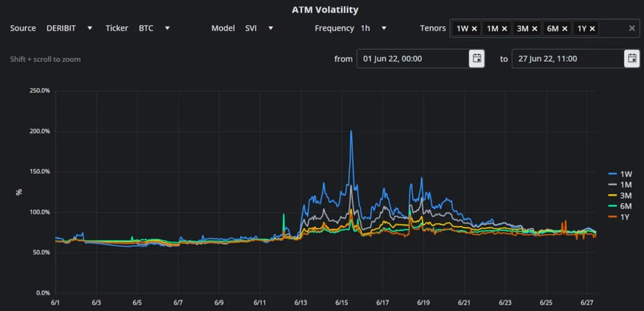Click the 6/21 x-axis date label
The width and height of the screenshot is (644, 311).
464,303
